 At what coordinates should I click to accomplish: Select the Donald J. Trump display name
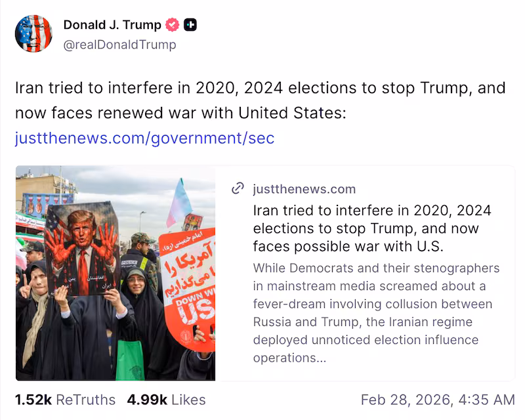pyautogui.click(x=112, y=24)
